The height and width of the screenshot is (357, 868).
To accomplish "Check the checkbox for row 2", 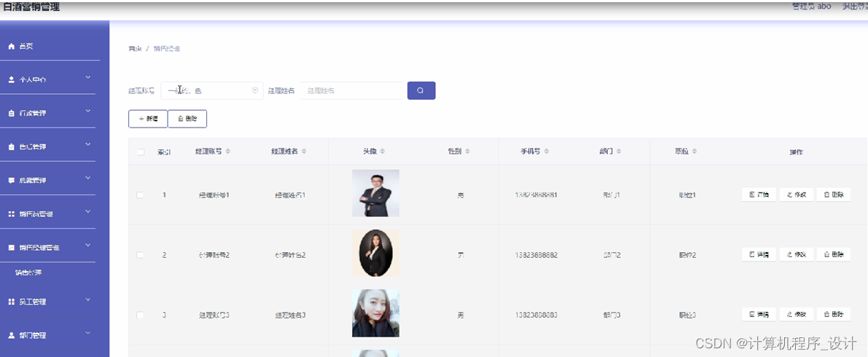I will 141,254.
